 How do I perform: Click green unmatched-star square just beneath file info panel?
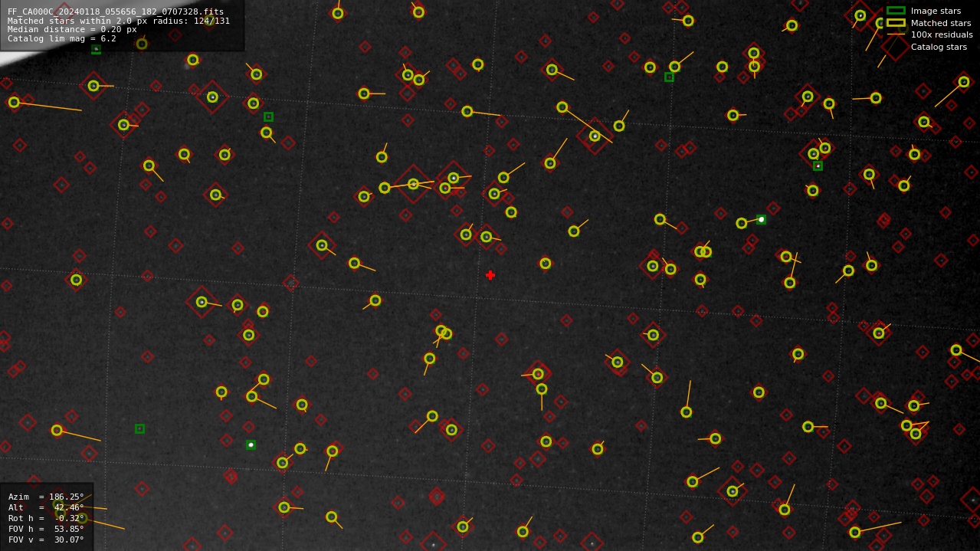pyautogui.click(x=96, y=50)
